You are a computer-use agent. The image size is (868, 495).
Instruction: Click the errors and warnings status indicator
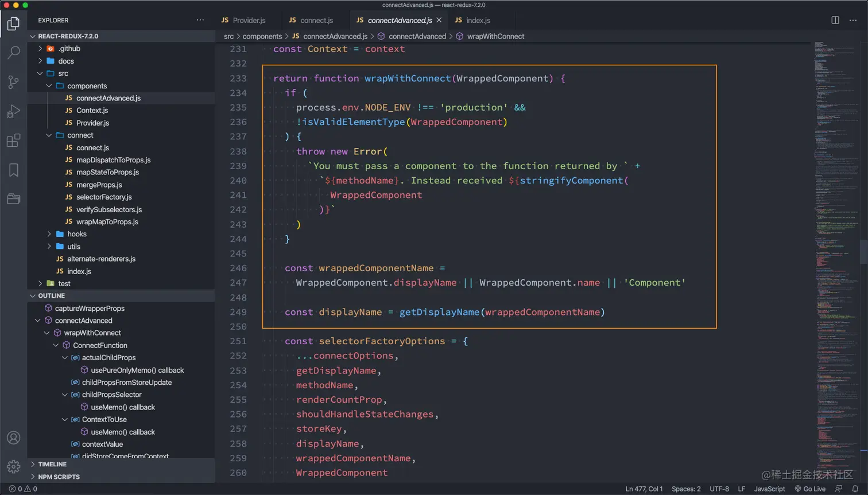tap(23, 489)
